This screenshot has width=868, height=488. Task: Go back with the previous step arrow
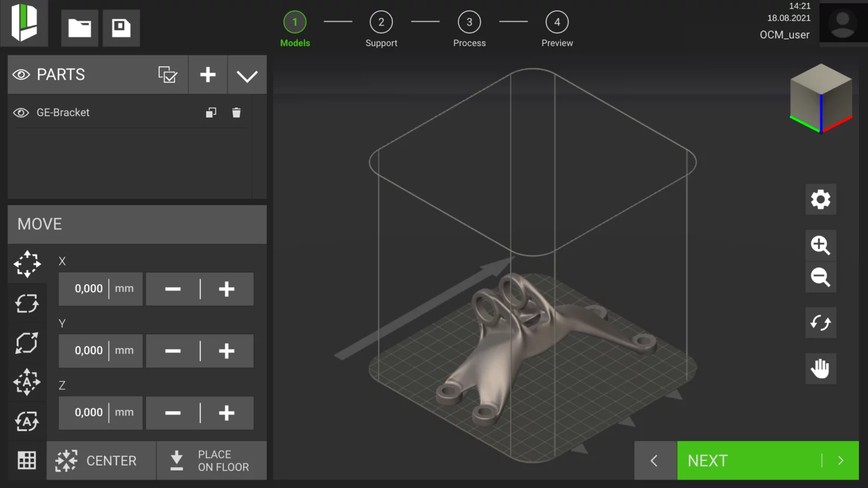coord(654,460)
